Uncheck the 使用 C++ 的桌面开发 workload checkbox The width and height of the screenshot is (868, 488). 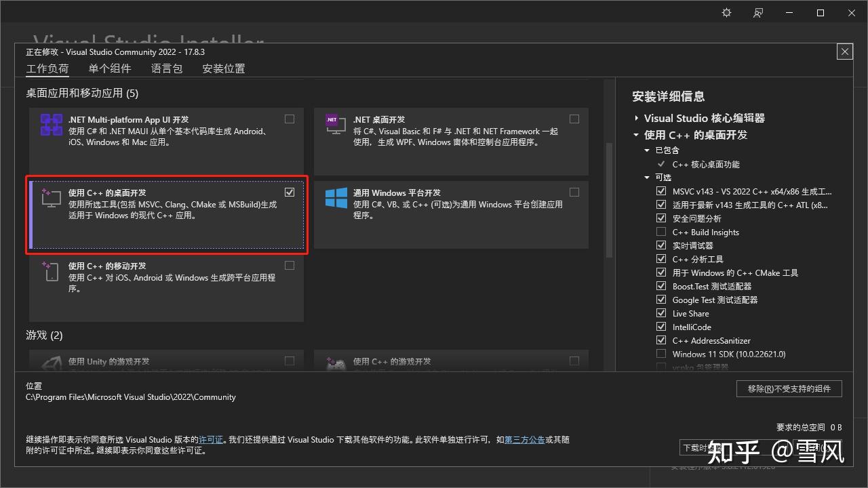tap(290, 192)
